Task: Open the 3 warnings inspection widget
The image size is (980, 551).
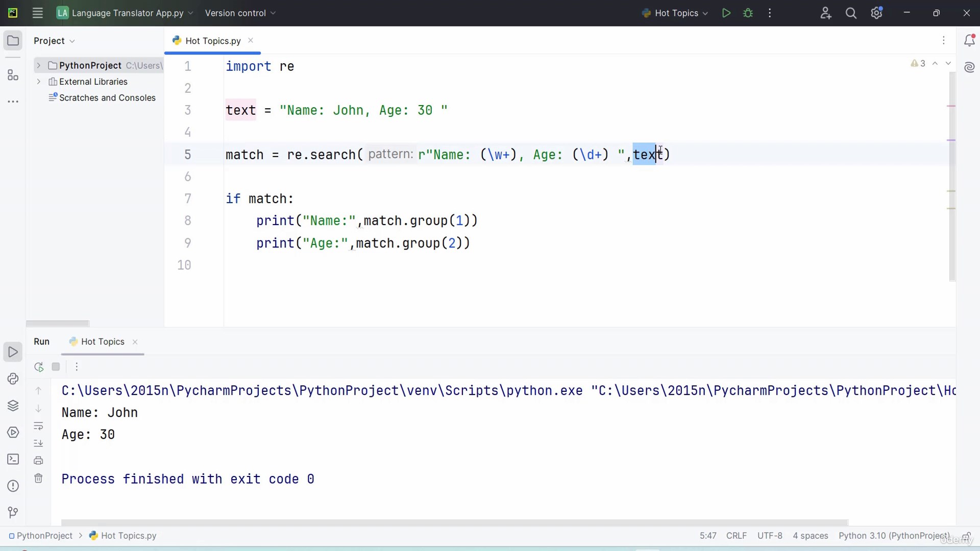Action: [918, 64]
